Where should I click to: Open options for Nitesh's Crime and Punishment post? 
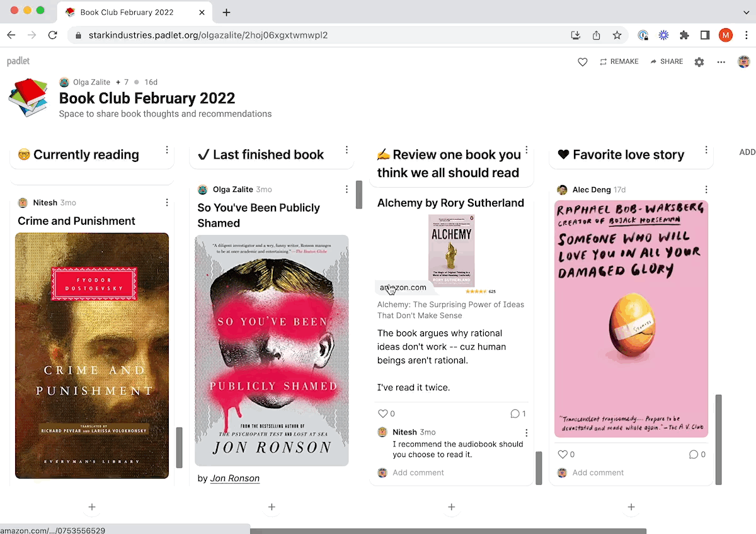[167, 203]
